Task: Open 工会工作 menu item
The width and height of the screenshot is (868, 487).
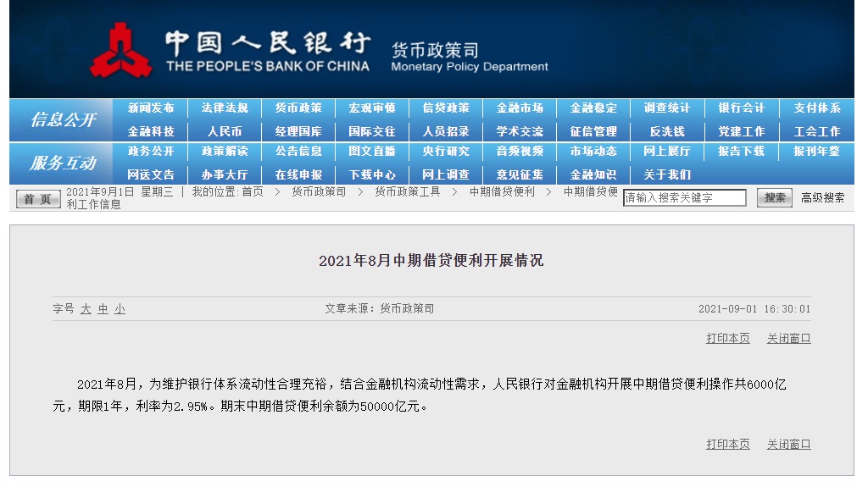Action: point(817,132)
